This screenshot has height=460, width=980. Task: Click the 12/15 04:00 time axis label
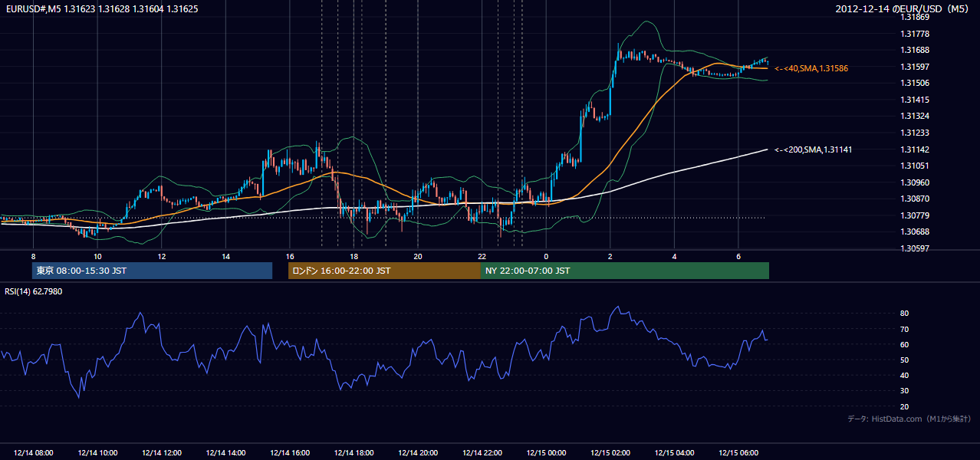pos(675,453)
